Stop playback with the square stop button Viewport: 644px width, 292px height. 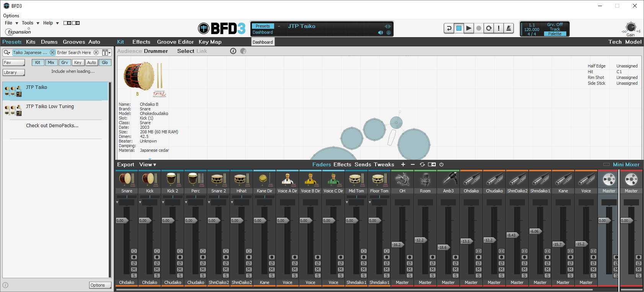(459, 28)
